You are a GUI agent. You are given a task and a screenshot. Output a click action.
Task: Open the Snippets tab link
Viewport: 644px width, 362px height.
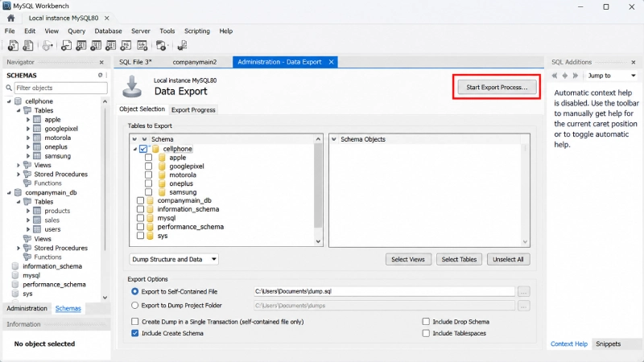[608, 344]
